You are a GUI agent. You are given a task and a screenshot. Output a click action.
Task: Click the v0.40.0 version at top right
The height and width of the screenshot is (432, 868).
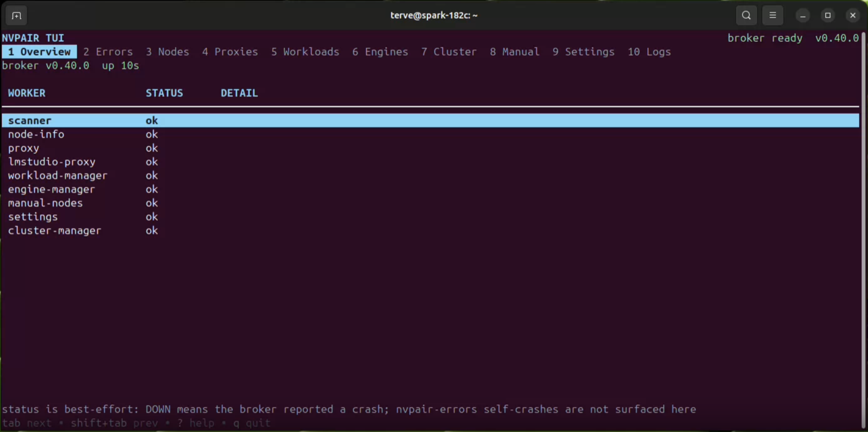tap(837, 38)
